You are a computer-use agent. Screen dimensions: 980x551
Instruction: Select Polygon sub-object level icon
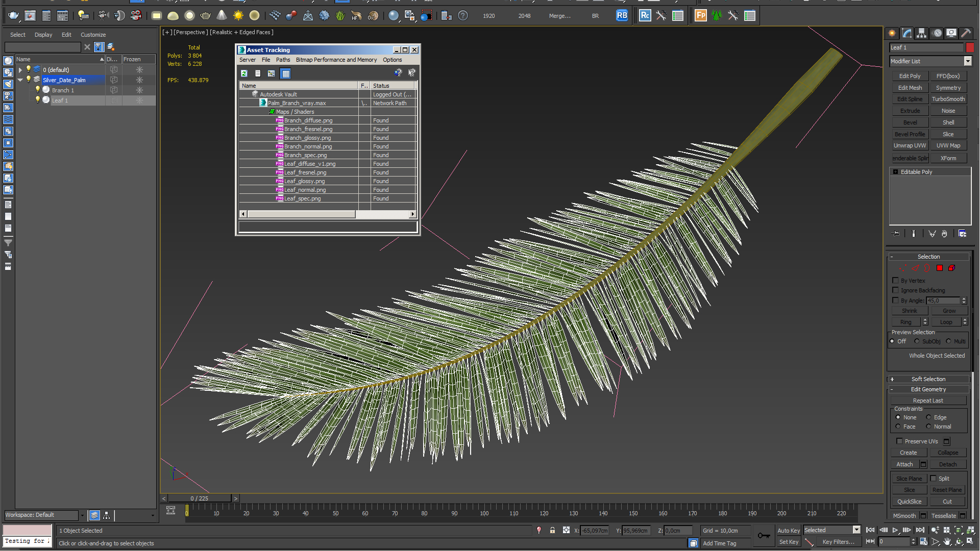[940, 268]
